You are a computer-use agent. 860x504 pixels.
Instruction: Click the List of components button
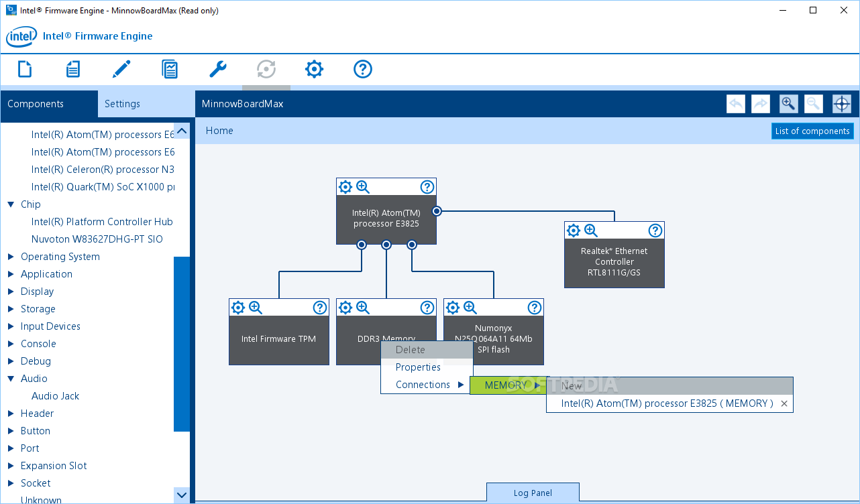[812, 131]
